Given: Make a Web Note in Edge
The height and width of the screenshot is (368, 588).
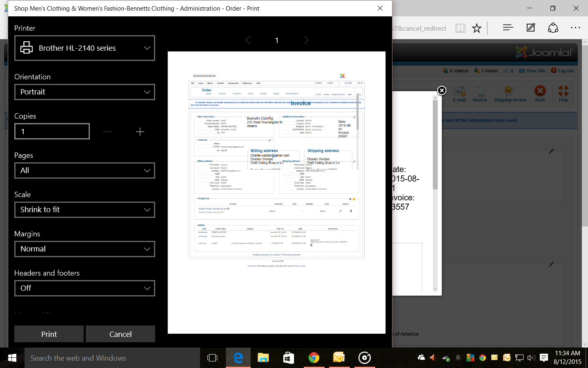Looking at the screenshot, I should [531, 28].
